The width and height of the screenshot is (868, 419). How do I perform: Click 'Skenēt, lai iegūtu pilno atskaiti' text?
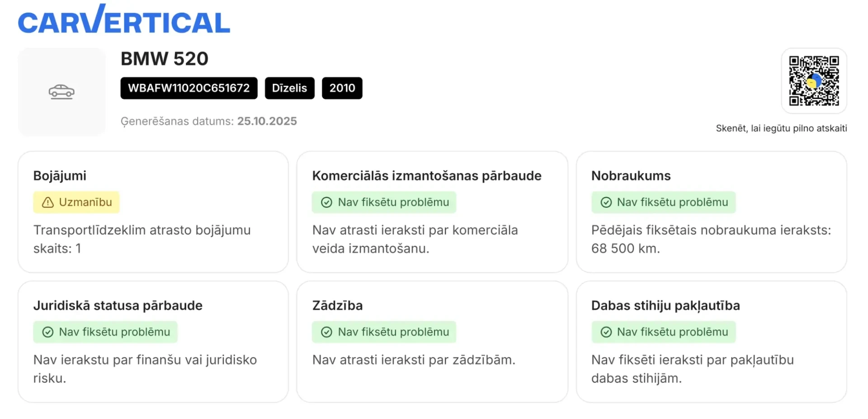pyautogui.click(x=781, y=129)
